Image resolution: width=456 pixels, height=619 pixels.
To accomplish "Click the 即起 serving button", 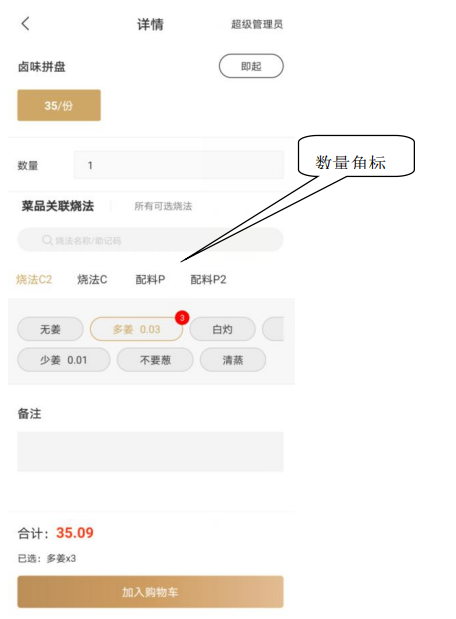I will point(251,66).
